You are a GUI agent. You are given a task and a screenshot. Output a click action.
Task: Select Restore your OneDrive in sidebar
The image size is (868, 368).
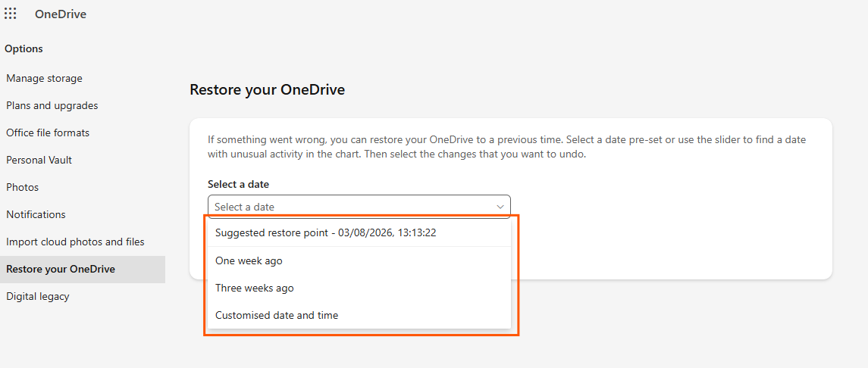pyautogui.click(x=83, y=269)
